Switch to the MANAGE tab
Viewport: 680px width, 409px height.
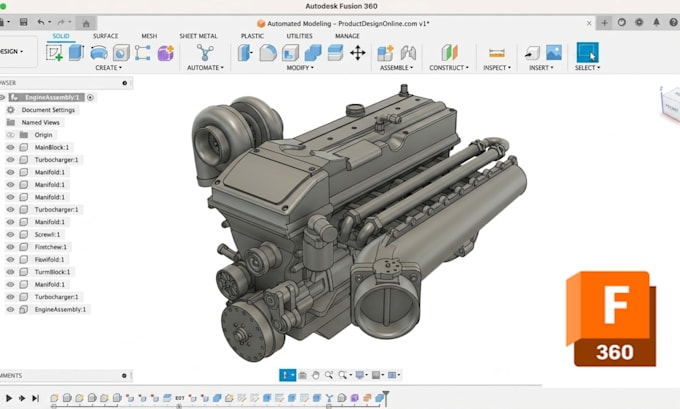[347, 36]
